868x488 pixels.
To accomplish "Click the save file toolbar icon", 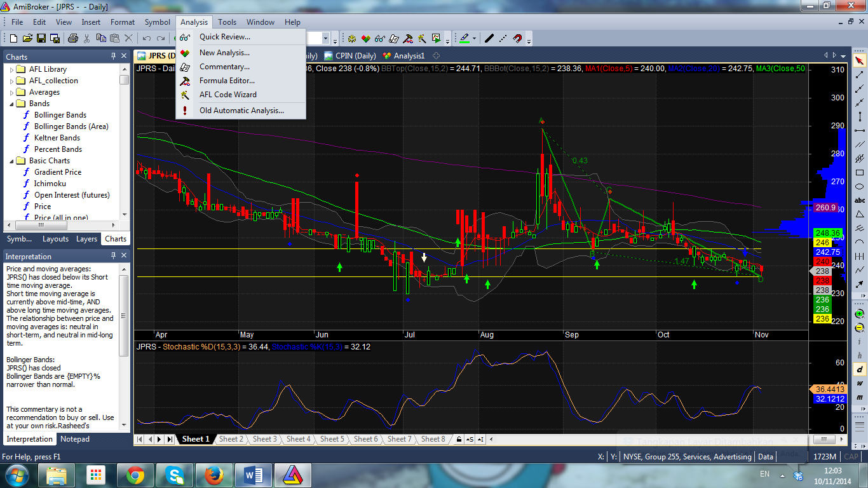I will tap(41, 39).
